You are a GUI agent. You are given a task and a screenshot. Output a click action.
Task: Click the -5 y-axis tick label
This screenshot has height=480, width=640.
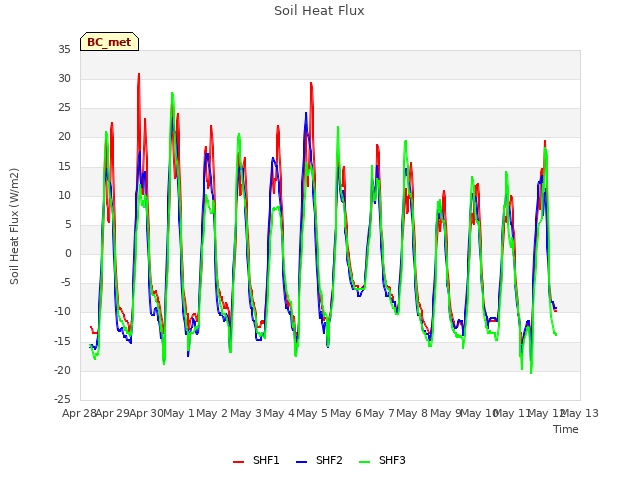coord(65,282)
